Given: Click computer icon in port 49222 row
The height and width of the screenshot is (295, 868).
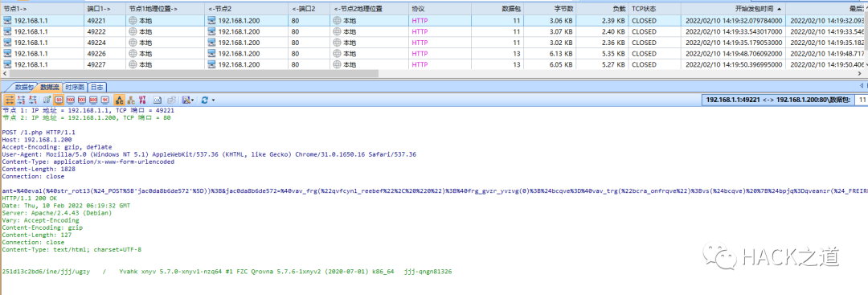Looking at the screenshot, I should coord(7,31).
